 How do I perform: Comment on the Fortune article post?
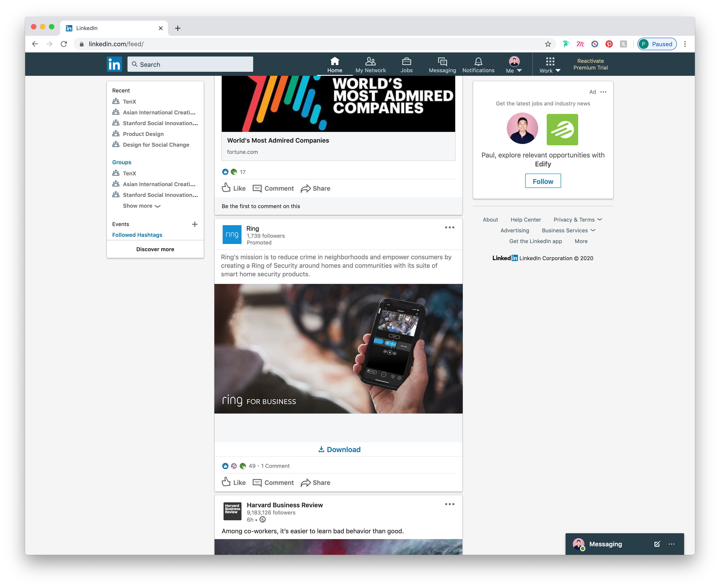click(273, 188)
